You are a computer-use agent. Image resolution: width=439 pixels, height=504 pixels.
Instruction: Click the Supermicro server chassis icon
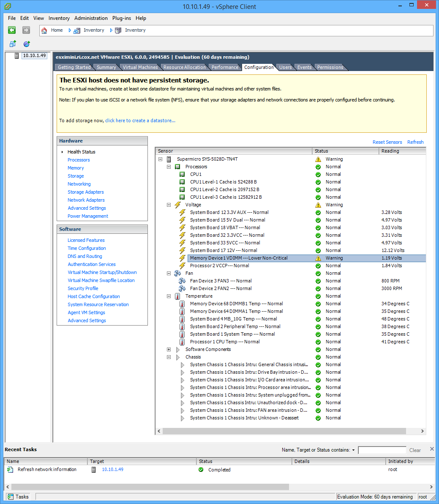click(169, 159)
